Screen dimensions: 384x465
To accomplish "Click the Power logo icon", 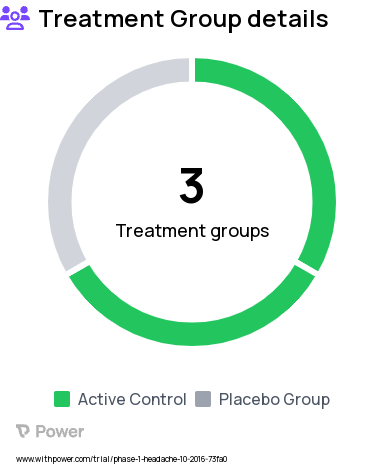I will [23, 431].
